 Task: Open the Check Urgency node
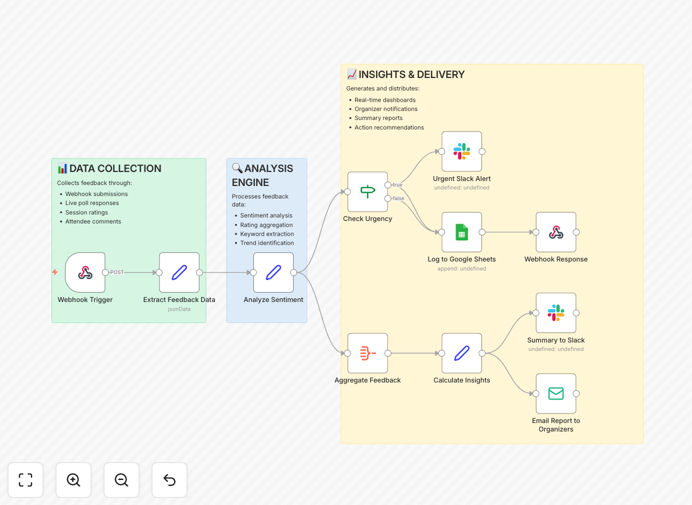coord(368,192)
